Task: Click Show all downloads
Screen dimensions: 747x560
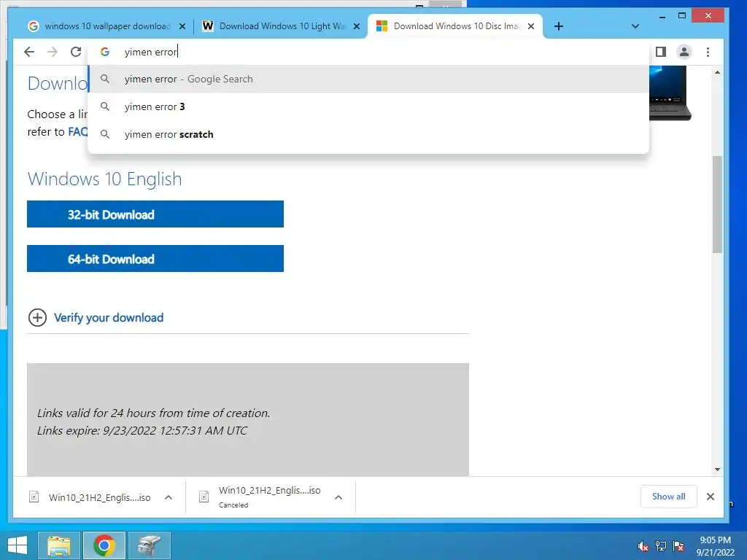Action: pyautogui.click(x=668, y=496)
